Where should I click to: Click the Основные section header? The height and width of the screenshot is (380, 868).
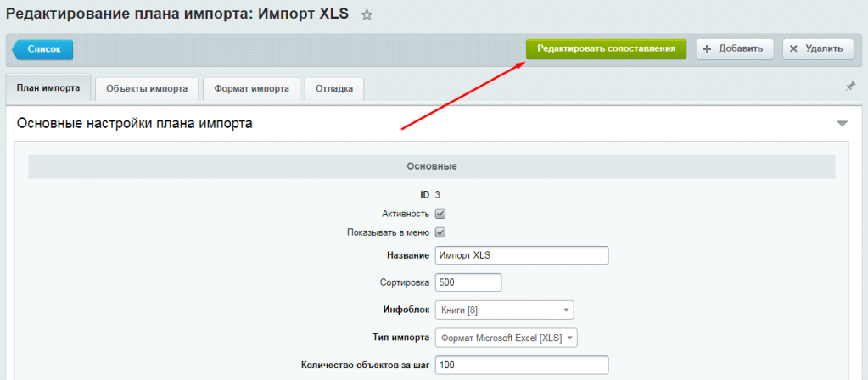pyautogui.click(x=432, y=166)
